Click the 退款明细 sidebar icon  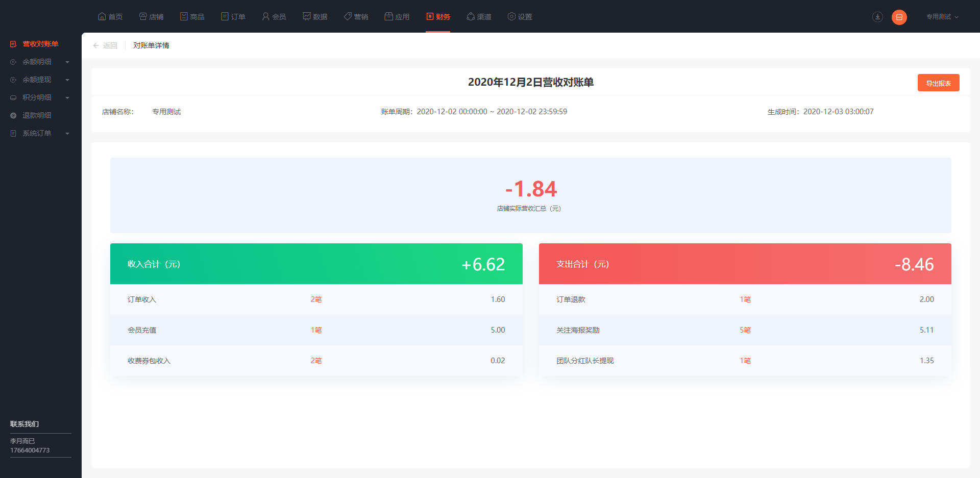coord(13,115)
